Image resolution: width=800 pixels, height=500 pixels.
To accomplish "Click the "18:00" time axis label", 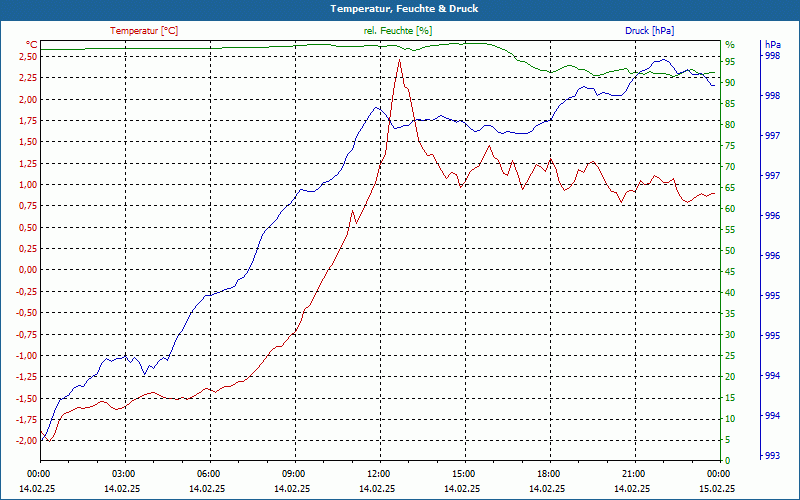I will click(x=549, y=473).
